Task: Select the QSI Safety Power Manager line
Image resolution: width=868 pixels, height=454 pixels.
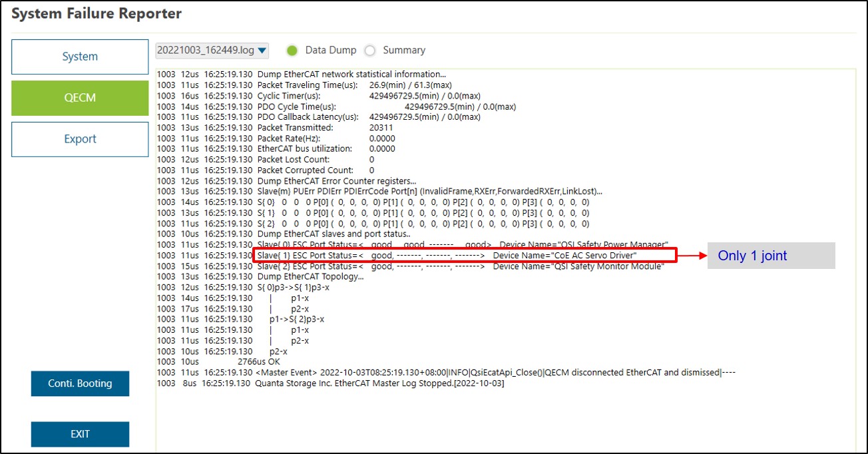Action: coord(462,245)
